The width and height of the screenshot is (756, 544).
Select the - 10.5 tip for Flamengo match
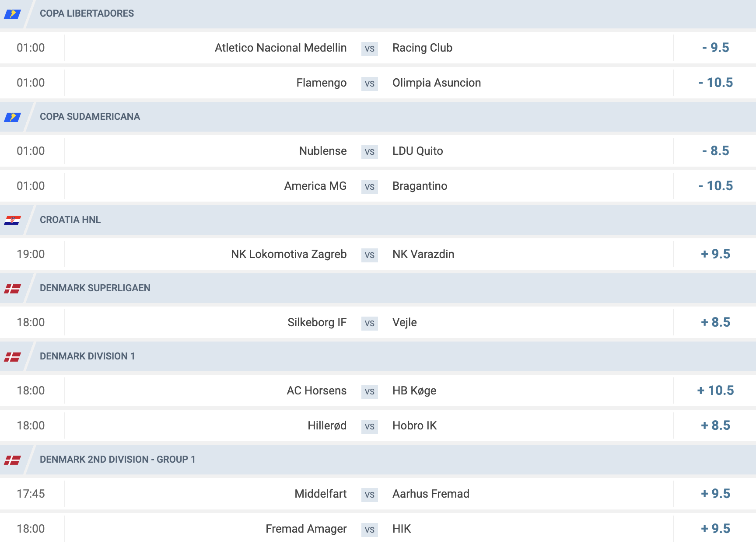(715, 83)
